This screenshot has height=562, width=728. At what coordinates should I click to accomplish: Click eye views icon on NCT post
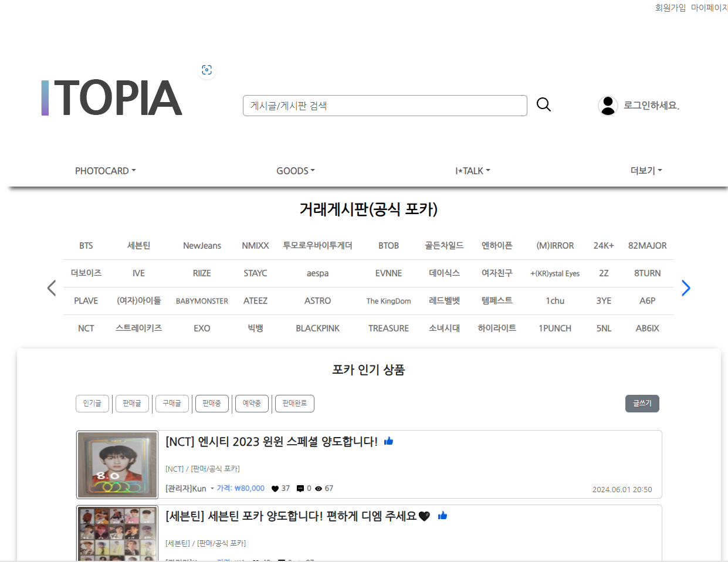(319, 489)
